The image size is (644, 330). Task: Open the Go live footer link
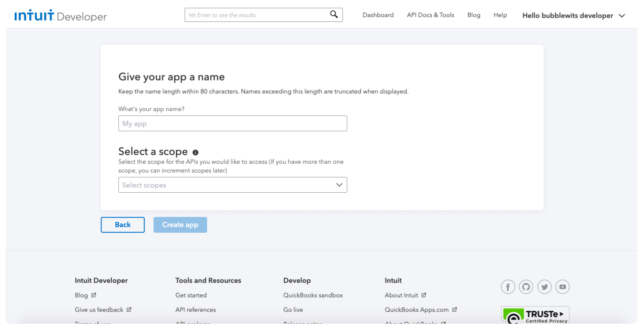click(x=293, y=310)
